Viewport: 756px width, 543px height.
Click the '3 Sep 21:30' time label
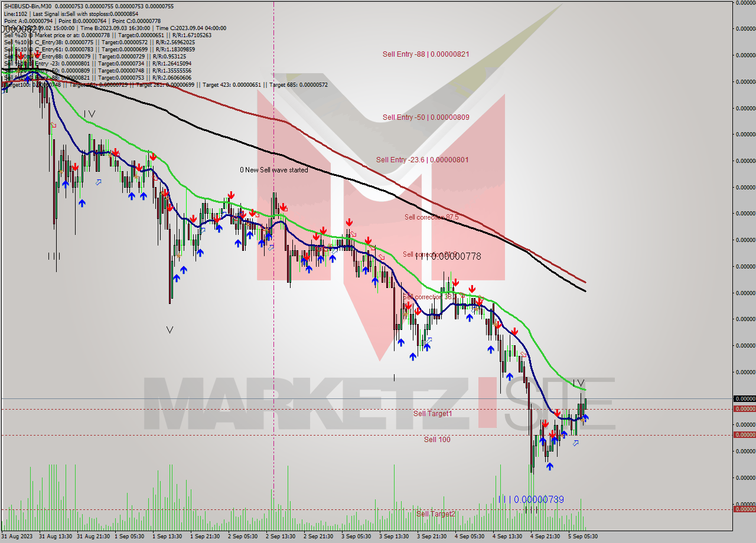tap(432, 537)
